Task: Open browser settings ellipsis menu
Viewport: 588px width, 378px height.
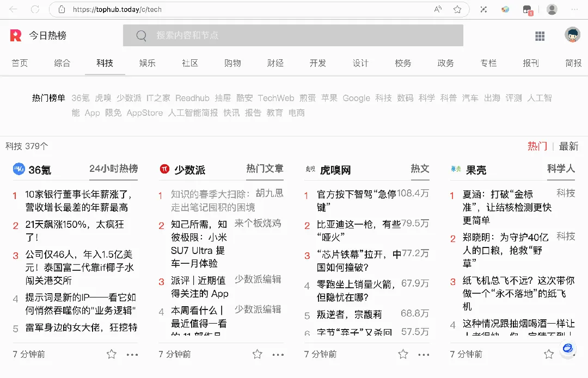Action: pyautogui.click(x=574, y=9)
